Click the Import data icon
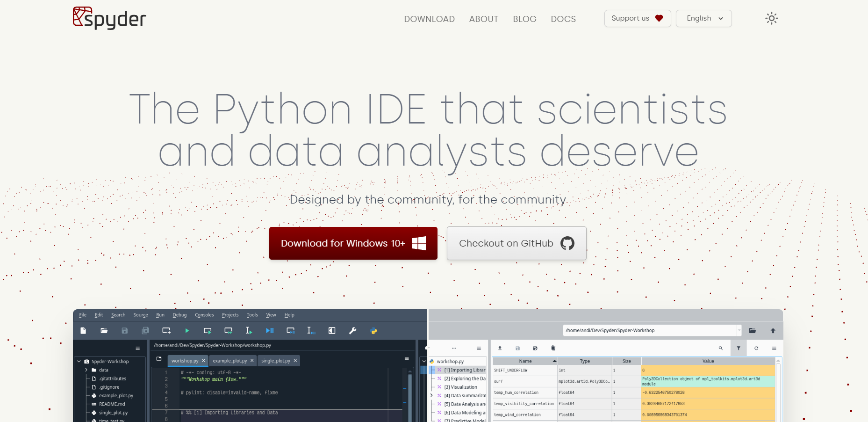 [500, 348]
